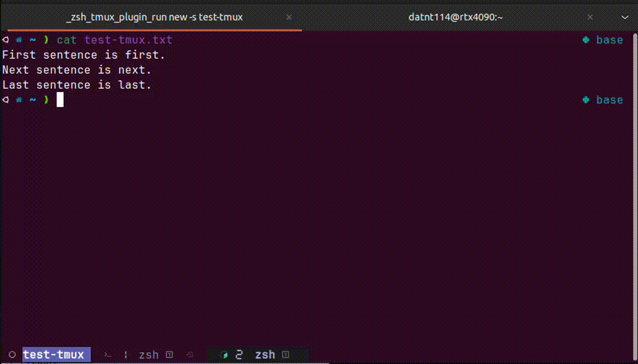The width and height of the screenshot is (638, 364).
Task: Select the terminal prompt icon in status bar
Action: point(107,354)
